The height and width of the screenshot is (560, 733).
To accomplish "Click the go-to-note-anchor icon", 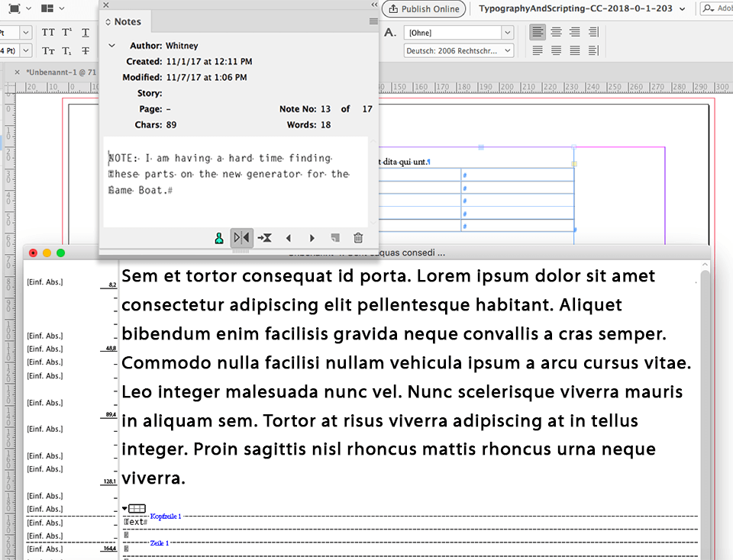I will coord(243,237).
